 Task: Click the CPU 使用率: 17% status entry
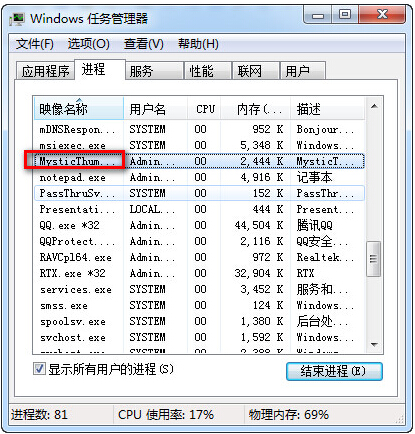[x=166, y=415]
